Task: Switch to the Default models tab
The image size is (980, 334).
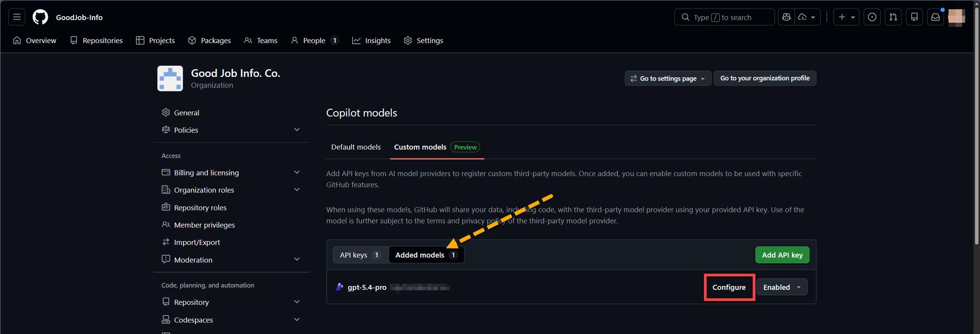Action: (356, 147)
